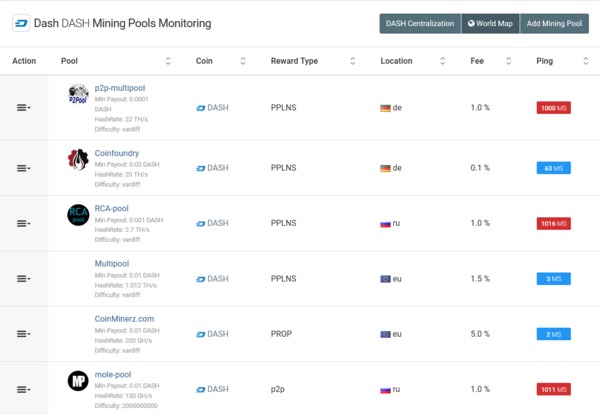This screenshot has height=415, width=600.
Task: Open the mole-pool link
Action: 112,374
